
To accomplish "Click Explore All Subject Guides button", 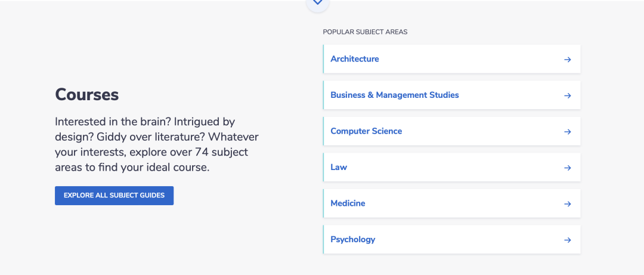I will [x=114, y=196].
